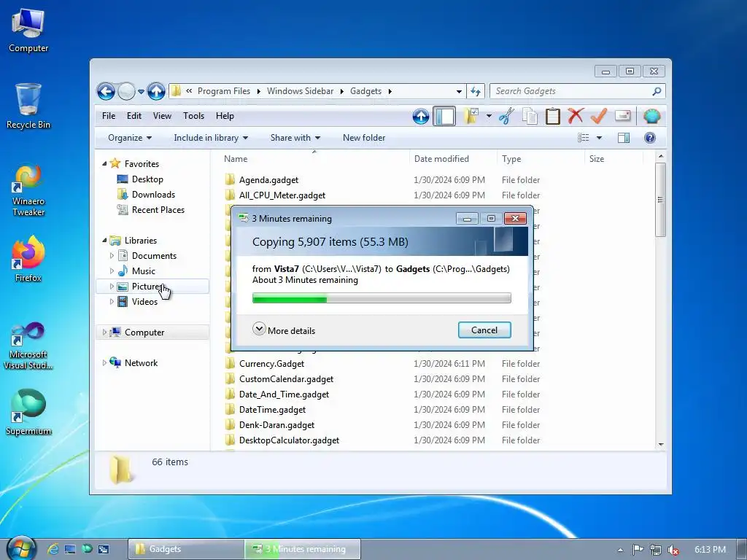This screenshot has height=560, width=747.
Task: Open the folder options checkmark icon
Action: (471, 116)
